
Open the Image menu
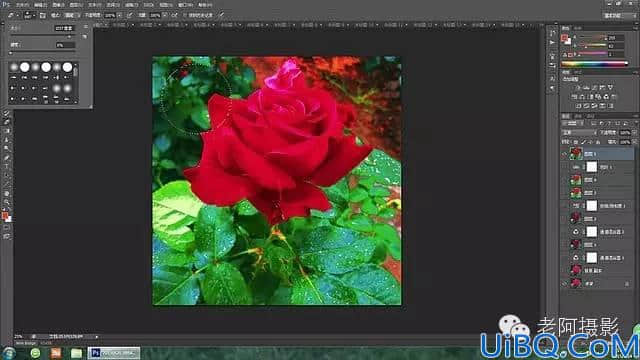[x=58, y=5]
